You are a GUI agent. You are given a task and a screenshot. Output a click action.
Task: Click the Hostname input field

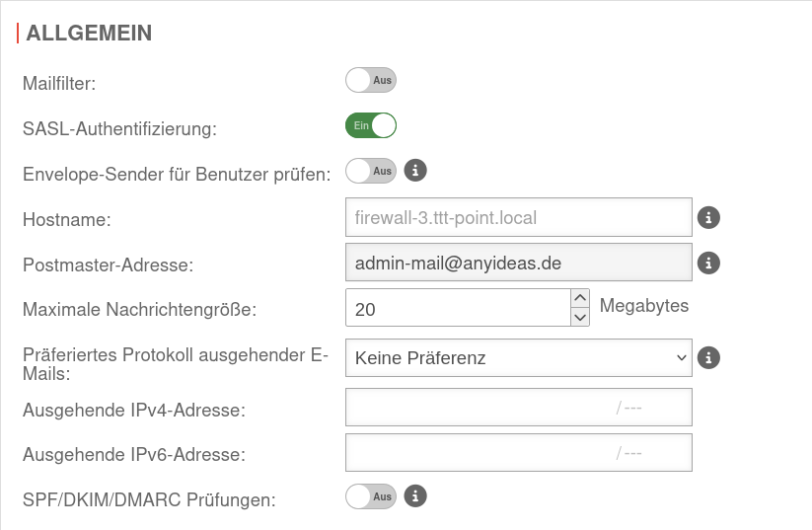[x=518, y=217]
